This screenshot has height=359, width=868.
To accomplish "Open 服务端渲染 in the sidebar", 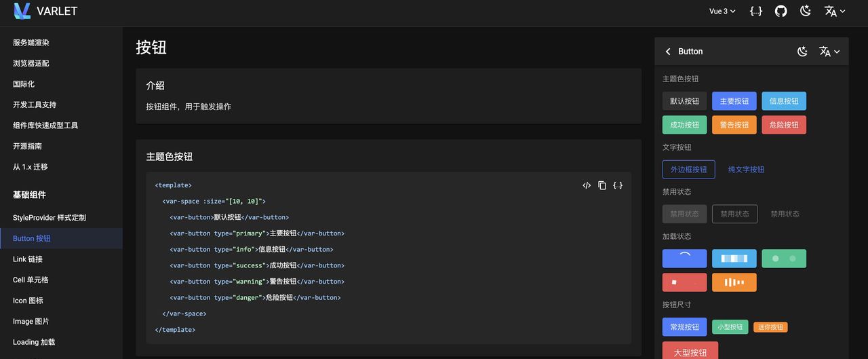I will (x=61, y=43).
